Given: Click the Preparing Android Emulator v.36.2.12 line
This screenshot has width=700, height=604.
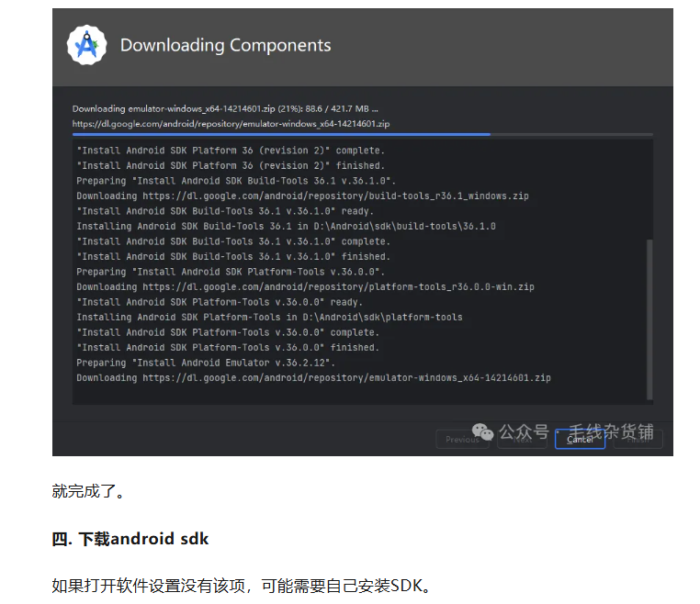Looking at the screenshot, I should point(206,363).
